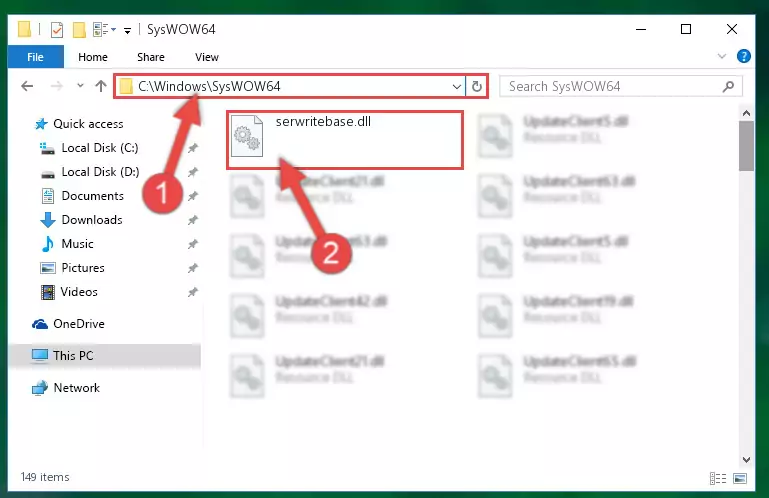This screenshot has width=769, height=498.
Task: Expand the ribbon with the chevron
Action: [721, 56]
